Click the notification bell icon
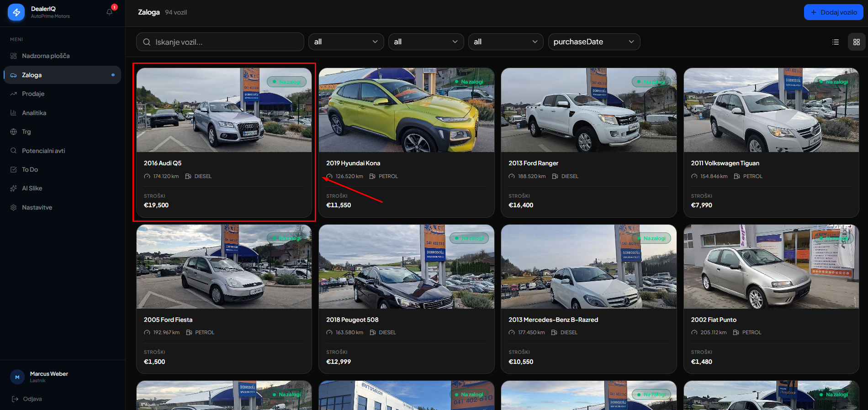Viewport: 868px width, 410px height. (x=110, y=12)
